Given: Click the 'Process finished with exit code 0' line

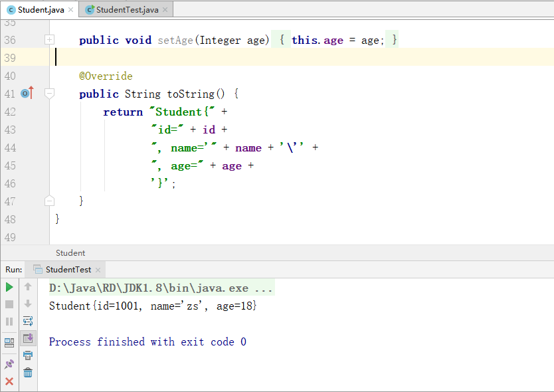Looking at the screenshot, I should pyautogui.click(x=147, y=342).
